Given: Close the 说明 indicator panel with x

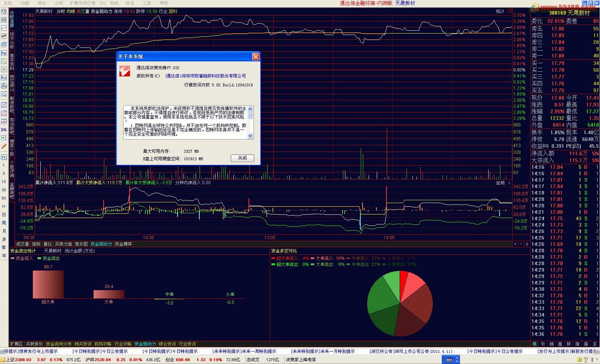Looking at the screenshot, I should [x=509, y=183].
